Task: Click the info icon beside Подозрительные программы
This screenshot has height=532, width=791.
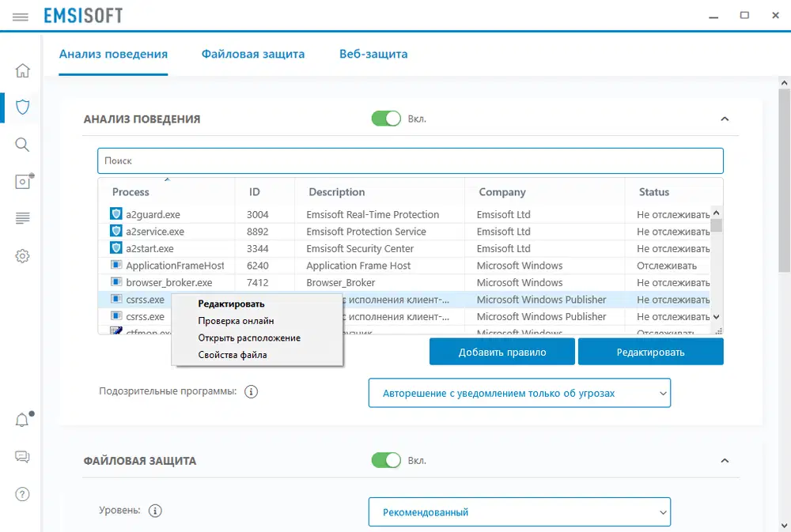Action: point(252,391)
